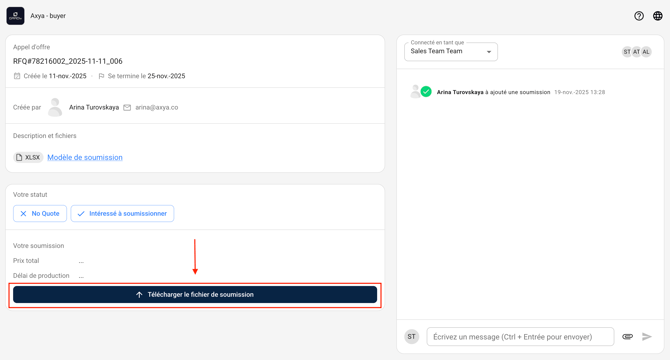Click the AT avatar in chat header
This screenshot has height=360, width=670.
tap(636, 52)
